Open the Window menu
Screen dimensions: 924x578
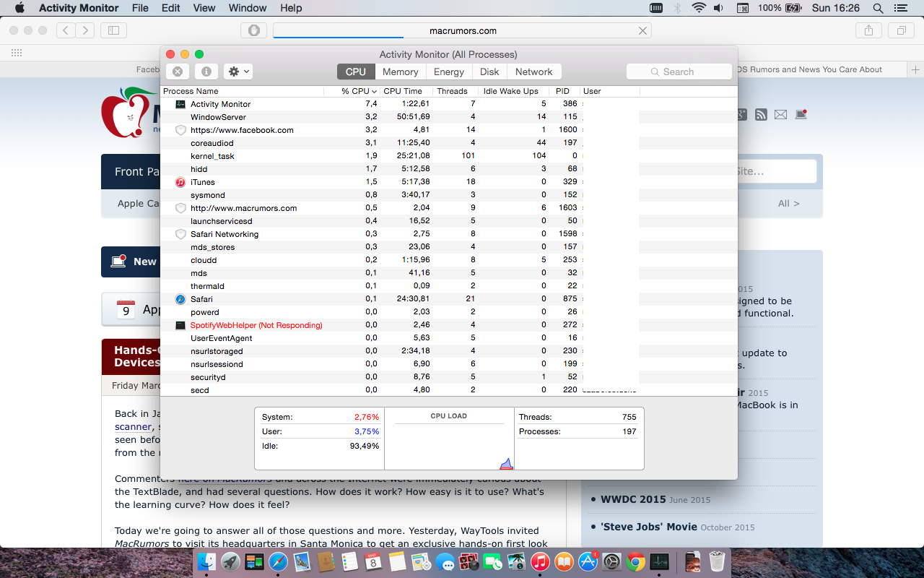248,8
